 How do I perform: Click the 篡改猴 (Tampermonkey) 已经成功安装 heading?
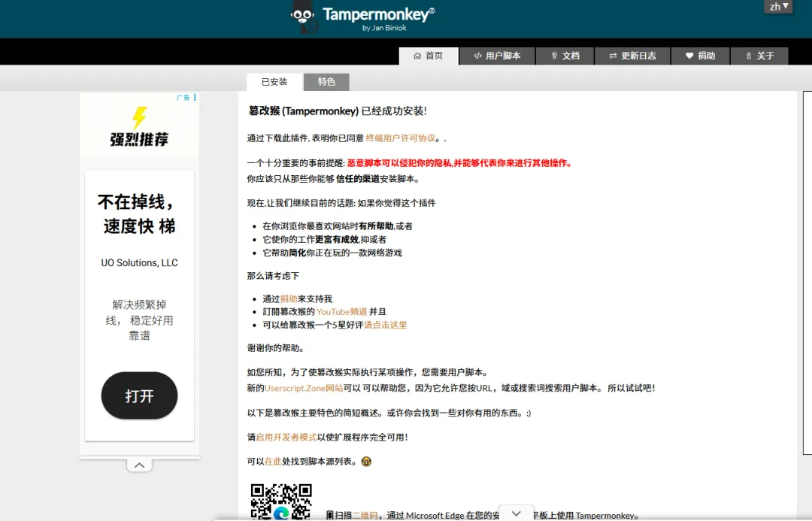pos(338,111)
